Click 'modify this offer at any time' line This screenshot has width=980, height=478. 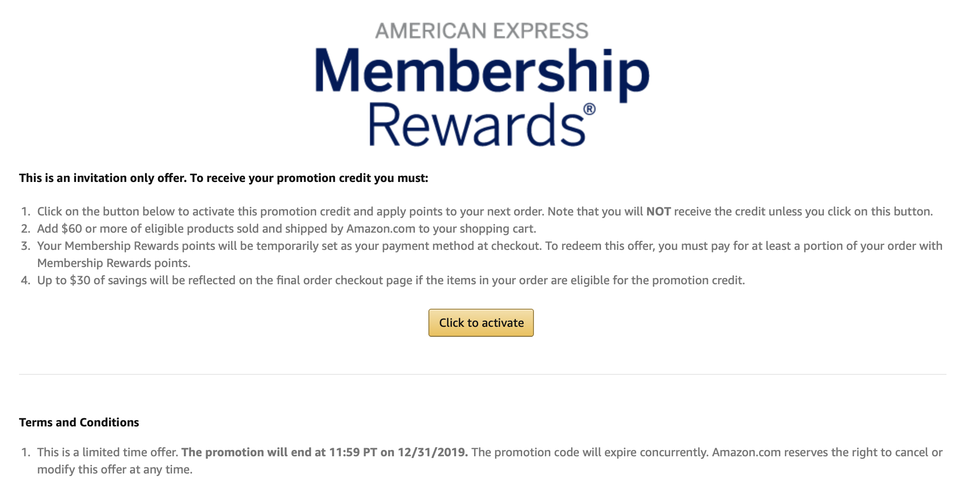click(x=115, y=469)
